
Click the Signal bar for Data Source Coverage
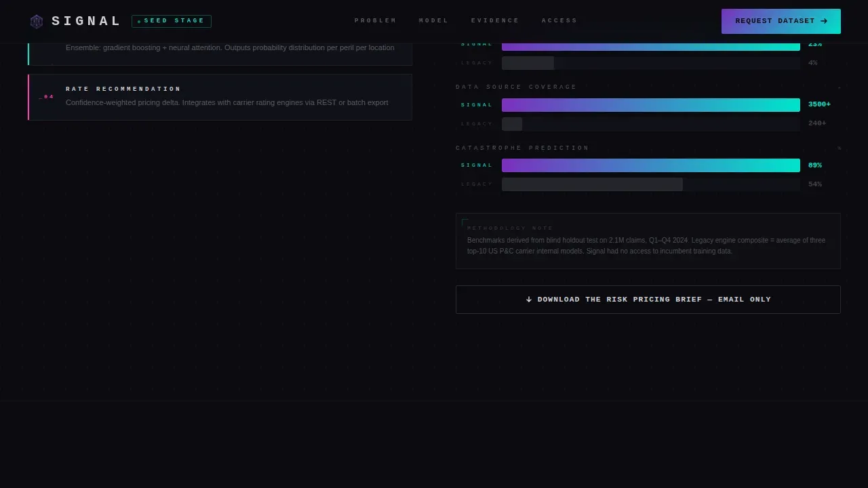[651, 105]
